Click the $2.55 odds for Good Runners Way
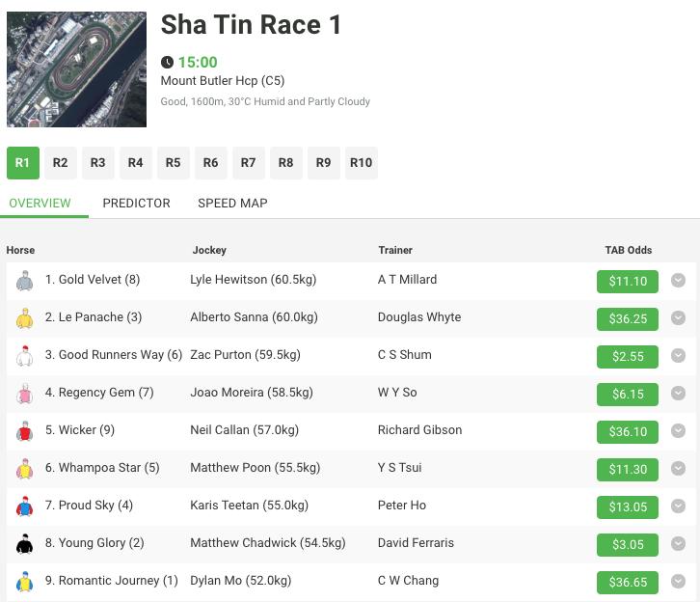This screenshot has width=700, height=602. tap(628, 356)
